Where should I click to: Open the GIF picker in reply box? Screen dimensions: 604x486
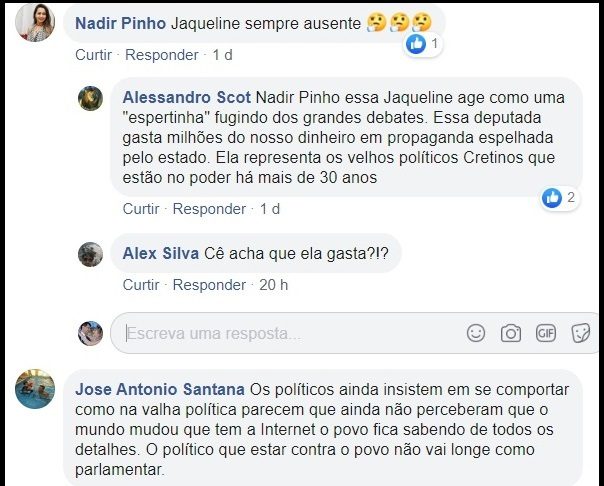tap(545, 333)
